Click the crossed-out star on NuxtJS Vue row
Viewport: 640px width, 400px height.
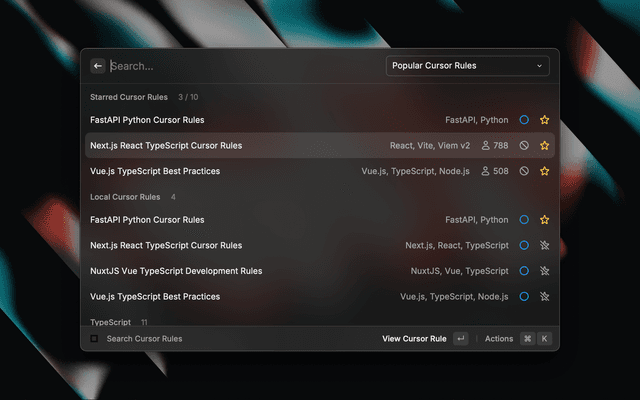coord(545,271)
